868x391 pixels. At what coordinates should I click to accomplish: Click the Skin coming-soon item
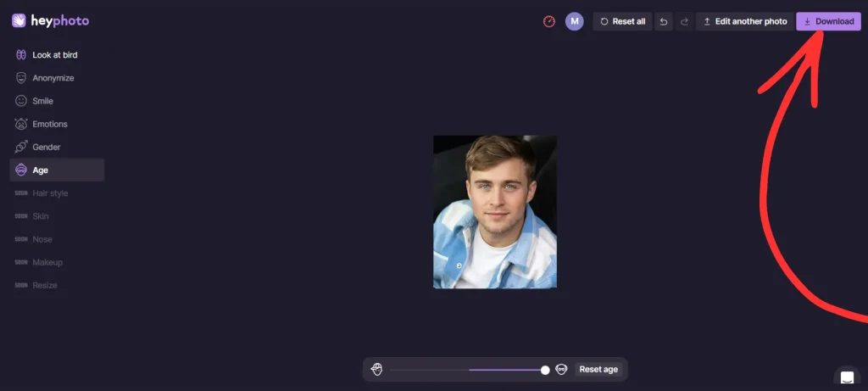coord(31,216)
